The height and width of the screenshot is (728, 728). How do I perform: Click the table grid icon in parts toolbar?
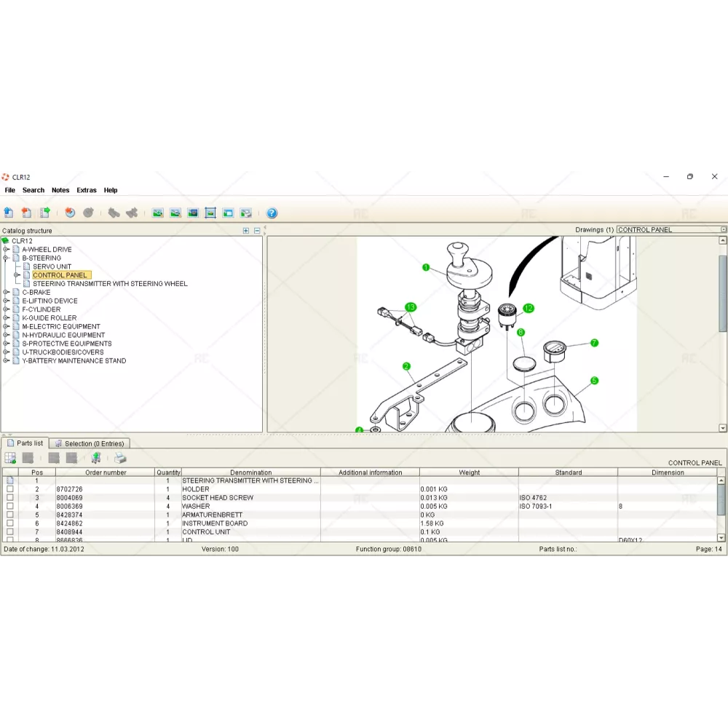[x=10, y=458]
